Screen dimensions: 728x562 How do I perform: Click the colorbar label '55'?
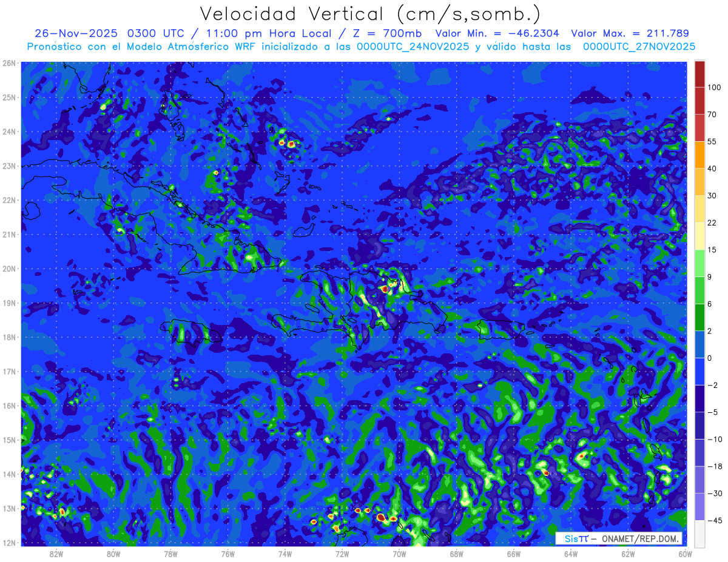(712, 141)
